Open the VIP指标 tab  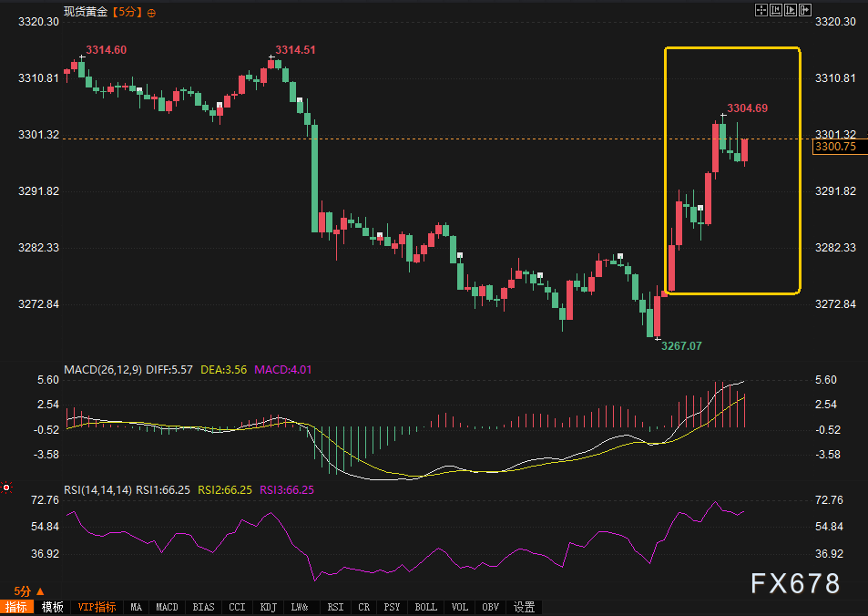click(x=97, y=607)
